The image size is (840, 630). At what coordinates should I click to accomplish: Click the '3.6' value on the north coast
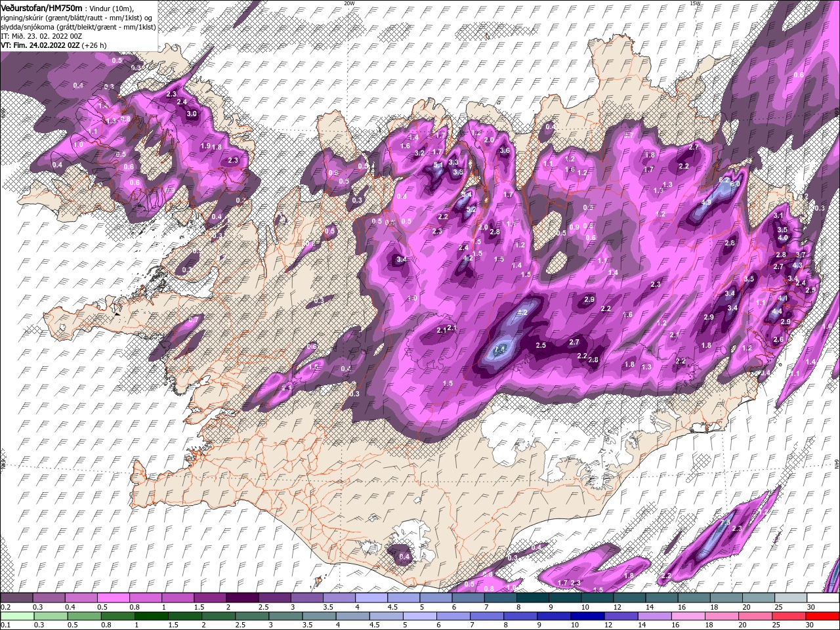(x=505, y=150)
